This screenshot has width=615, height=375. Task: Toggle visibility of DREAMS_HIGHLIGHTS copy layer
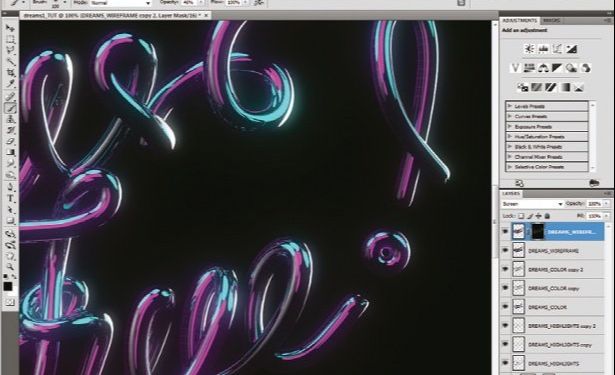pos(505,345)
